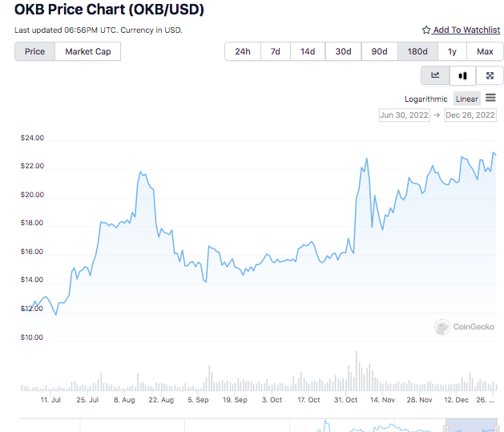Click the 28. Nov date label
The height and width of the screenshot is (432, 504).
[419, 400]
